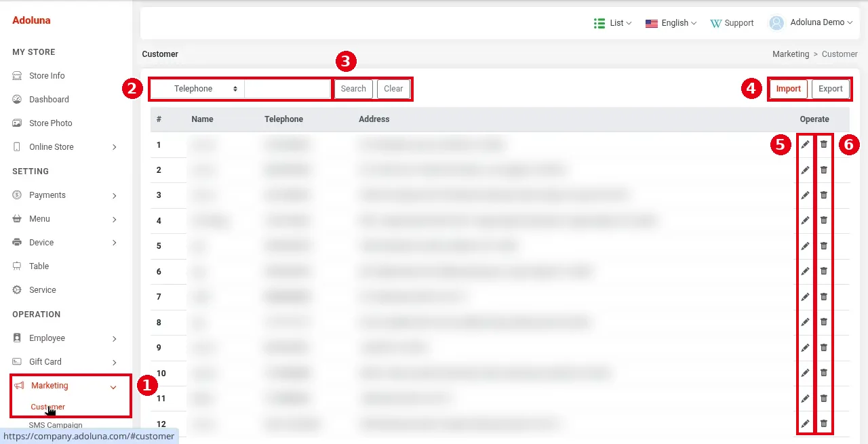Click the Clear button

click(x=393, y=89)
